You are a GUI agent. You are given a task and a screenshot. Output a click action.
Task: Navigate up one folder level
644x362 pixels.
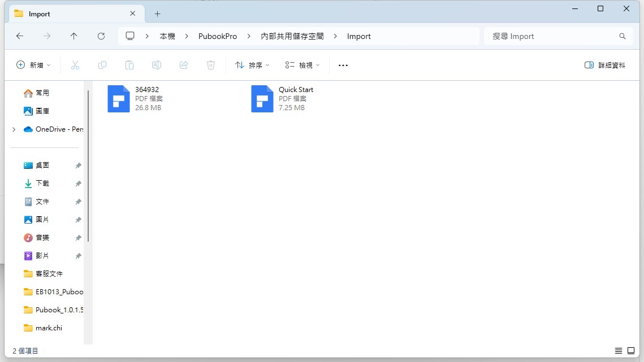click(x=74, y=36)
